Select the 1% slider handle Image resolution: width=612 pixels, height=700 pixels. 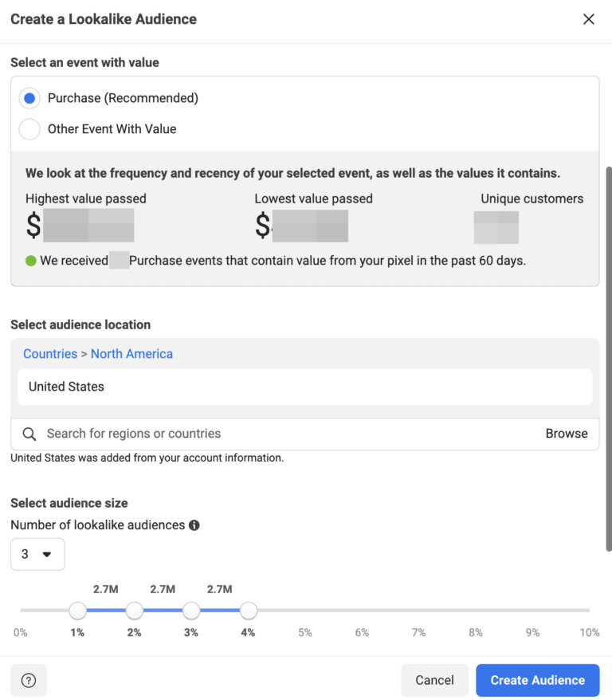[77, 610]
